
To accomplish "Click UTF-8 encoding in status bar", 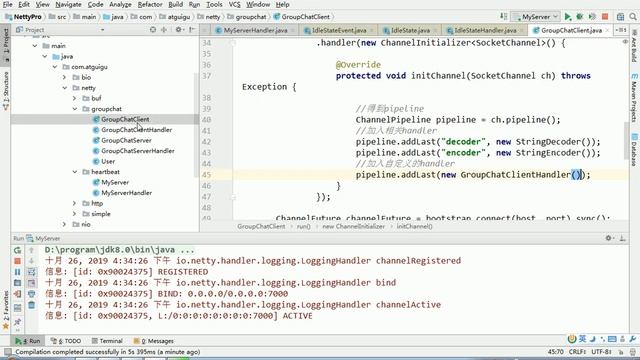I will 601,351.
